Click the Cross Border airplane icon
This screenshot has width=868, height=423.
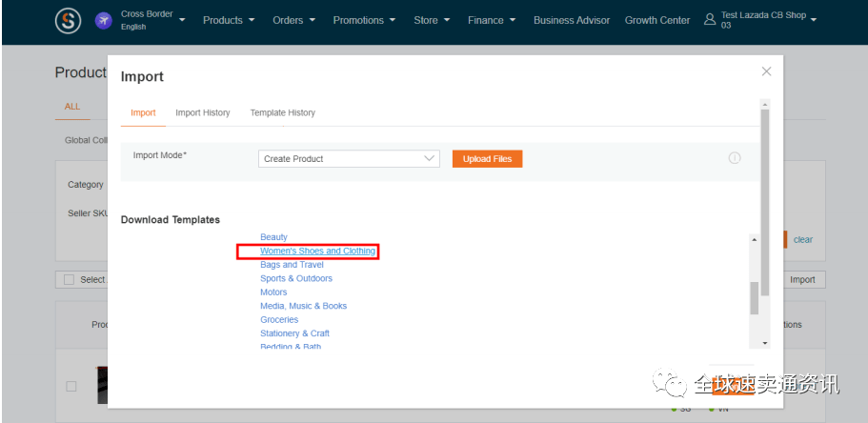click(103, 20)
